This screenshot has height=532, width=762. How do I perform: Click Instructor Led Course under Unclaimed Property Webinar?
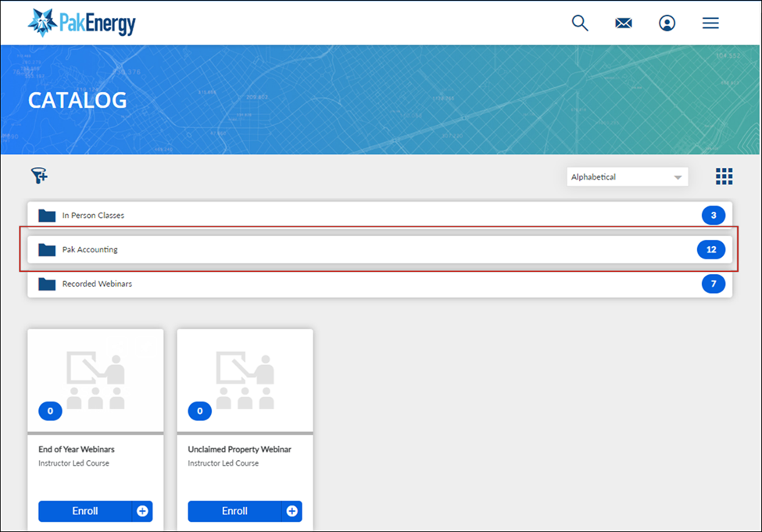click(x=224, y=463)
